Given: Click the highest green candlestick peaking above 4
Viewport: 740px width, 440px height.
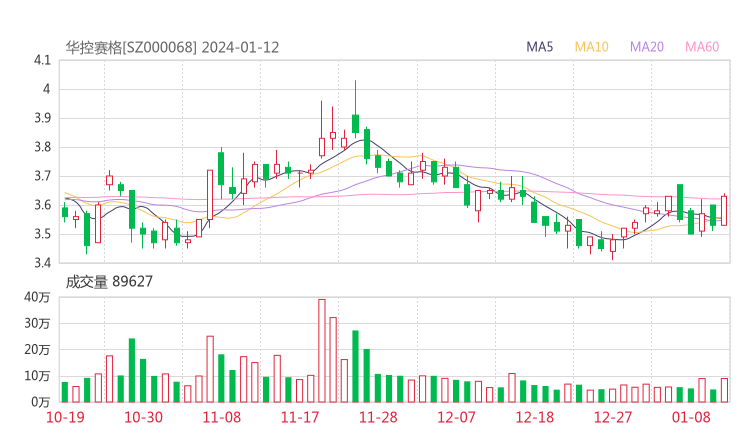Looking at the screenshot, I should (355, 109).
